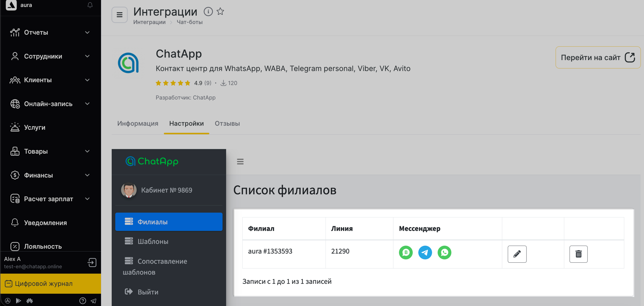
Task: Open Шаблоны in the ChatApp menu
Action: (x=153, y=242)
